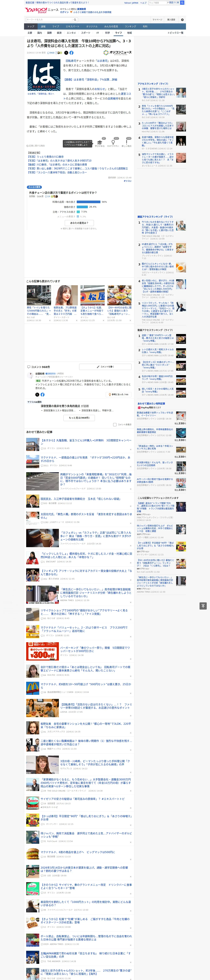
Task: Click the keyword search input field
Action: pos(49,20)
